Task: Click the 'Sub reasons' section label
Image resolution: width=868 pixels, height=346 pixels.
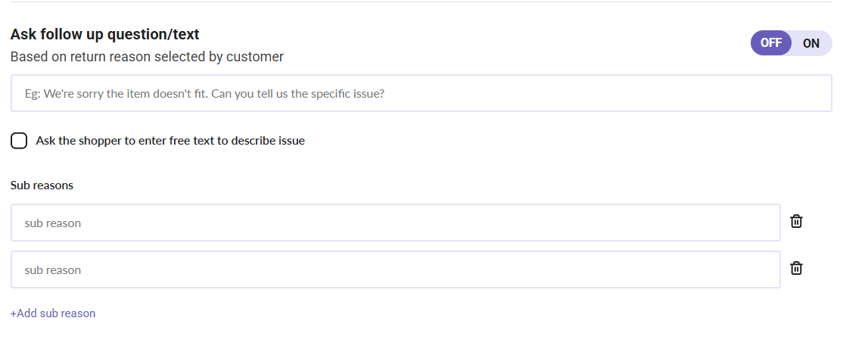Action: pos(42,185)
